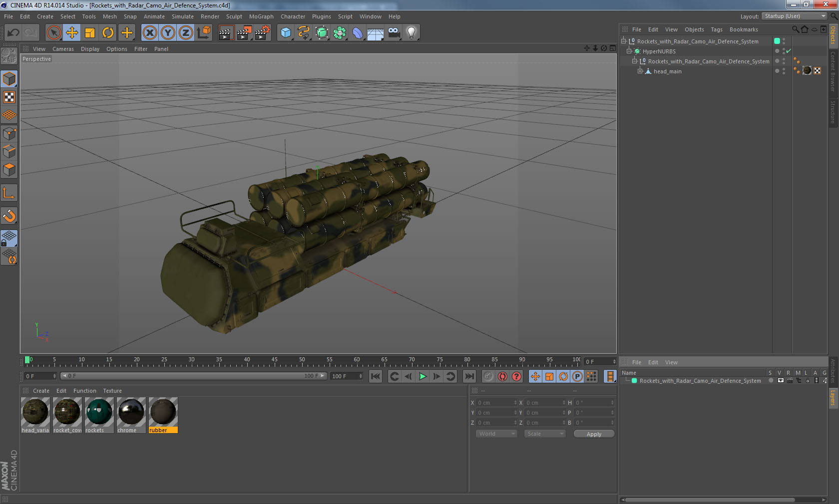Image resolution: width=839 pixels, height=504 pixels.
Task: Open the deformer objects icon
Action: (x=358, y=33)
